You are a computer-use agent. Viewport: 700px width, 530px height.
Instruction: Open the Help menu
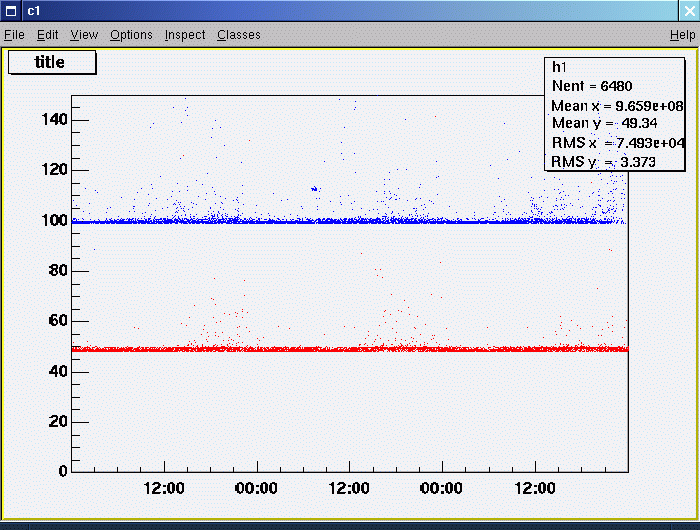683,35
